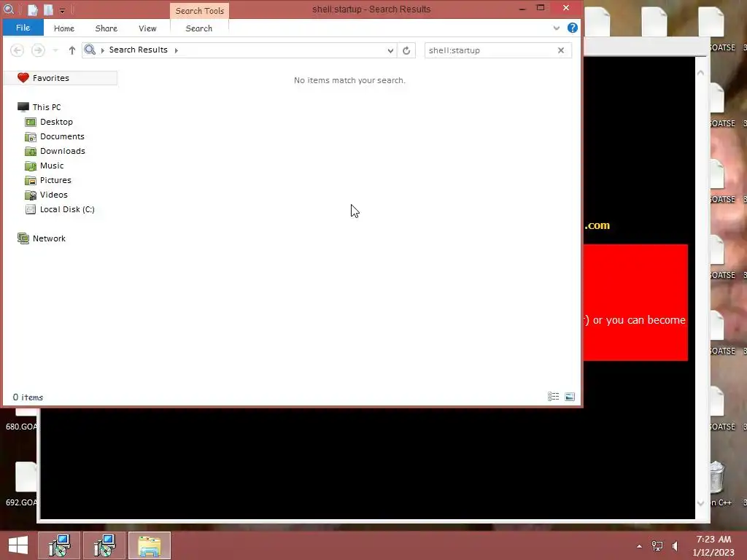Click the Search Tools contextual tab header

click(x=200, y=11)
